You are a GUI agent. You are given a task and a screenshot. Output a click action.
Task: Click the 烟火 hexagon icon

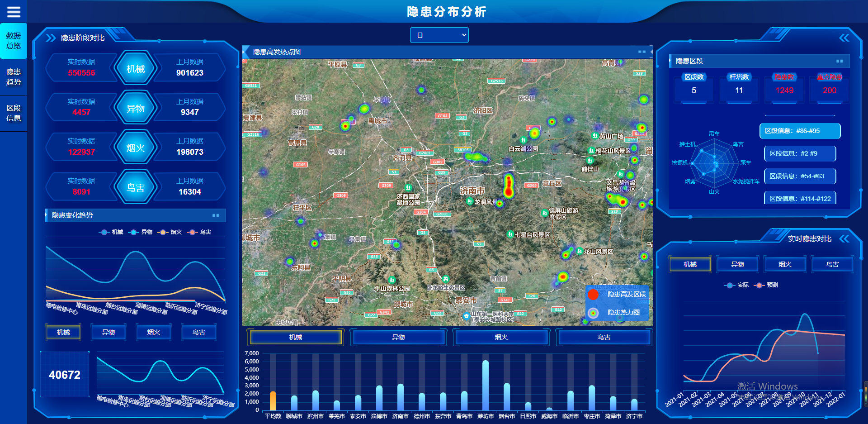pos(136,148)
